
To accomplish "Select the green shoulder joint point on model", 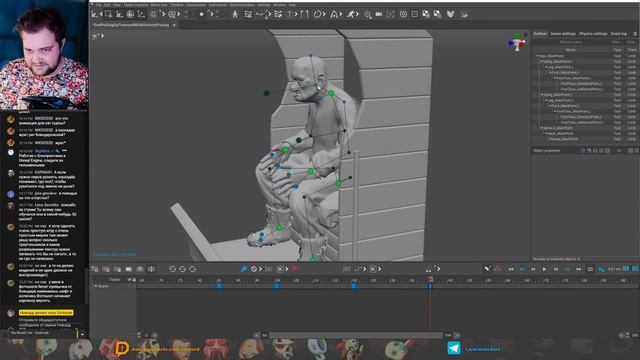I will click(x=331, y=93).
